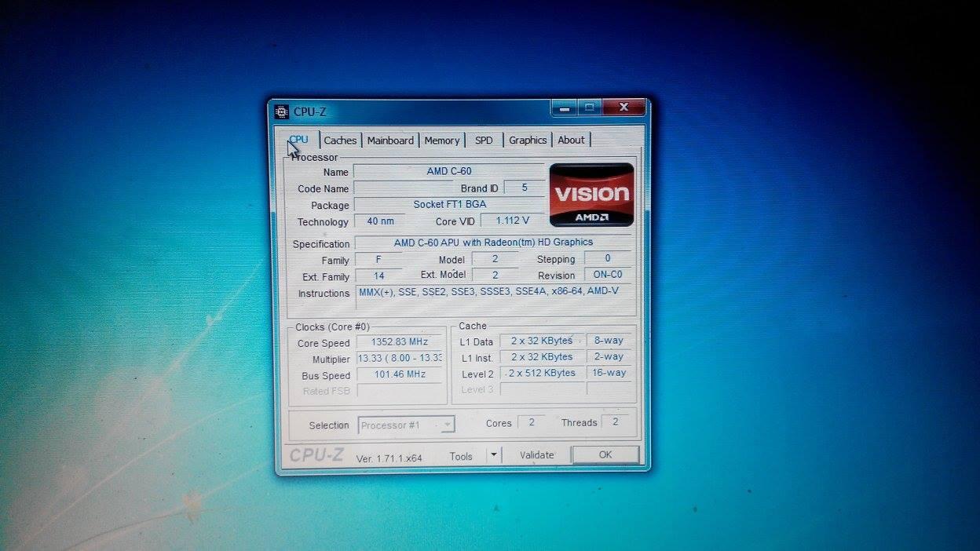The height and width of the screenshot is (551, 980).
Task: Close the CPU-Z window
Action: (624, 107)
